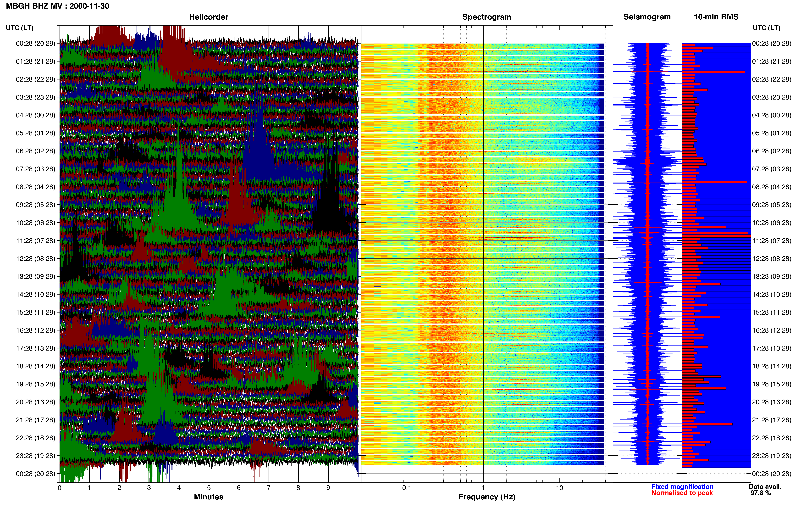Click the 'Minutes' axis label under the helicorder
Screen dimensions: 812x508
click(x=209, y=497)
